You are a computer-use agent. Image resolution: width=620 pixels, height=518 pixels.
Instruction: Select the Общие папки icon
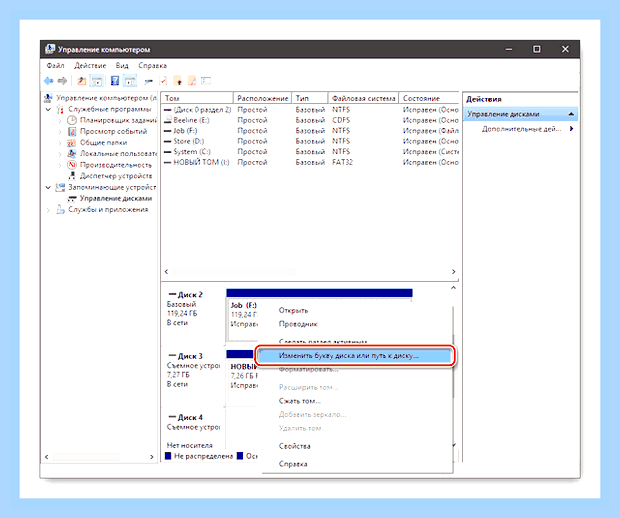click(x=72, y=142)
